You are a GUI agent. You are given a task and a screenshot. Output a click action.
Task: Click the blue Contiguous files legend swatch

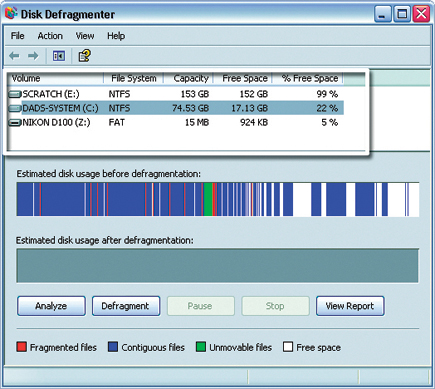coord(113,347)
